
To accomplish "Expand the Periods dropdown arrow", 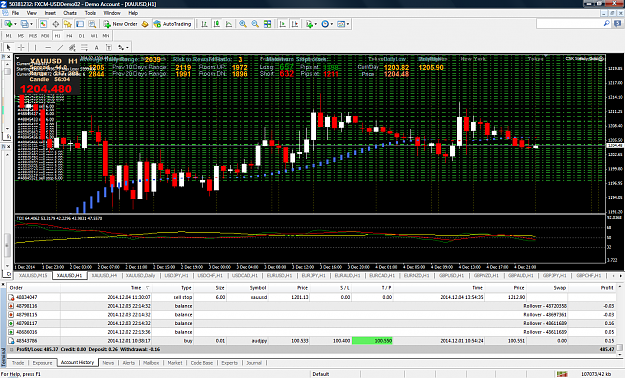I will (x=332, y=24).
